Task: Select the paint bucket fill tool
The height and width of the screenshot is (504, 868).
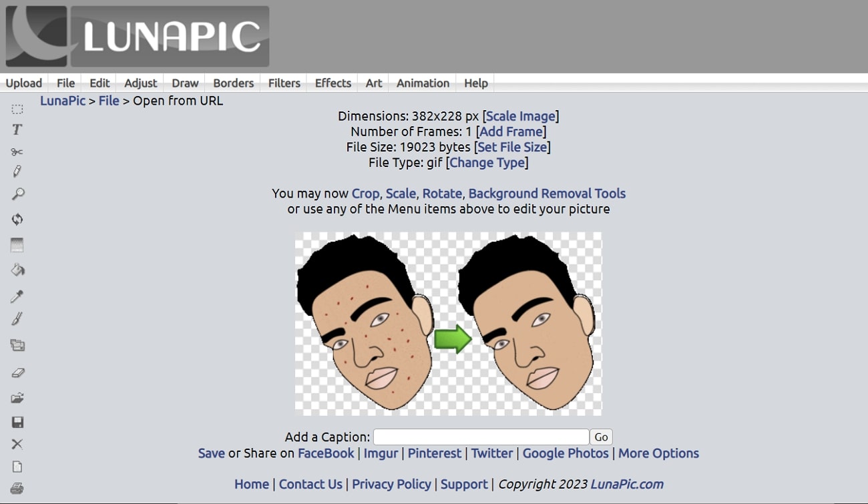Action: click(x=17, y=270)
